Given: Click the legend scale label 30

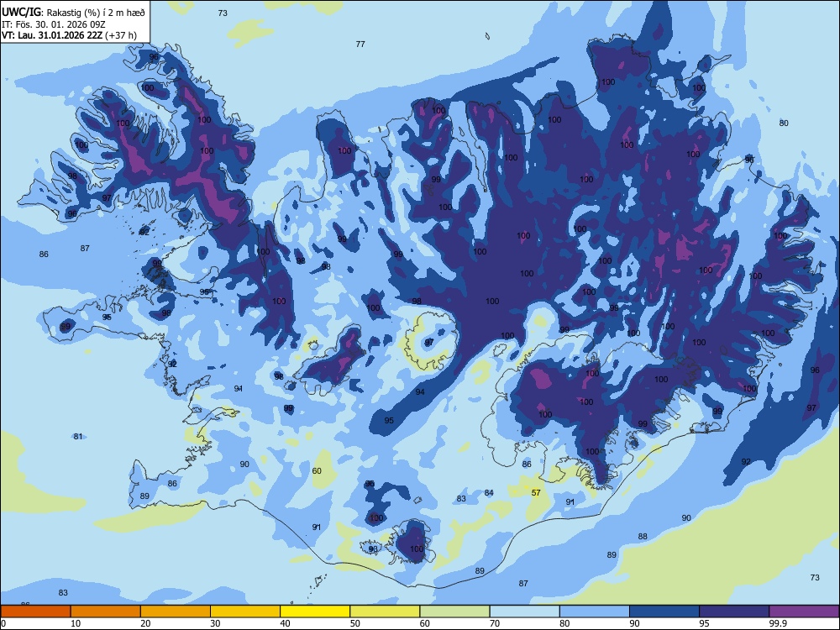Looking at the screenshot, I should (x=215, y=623).
